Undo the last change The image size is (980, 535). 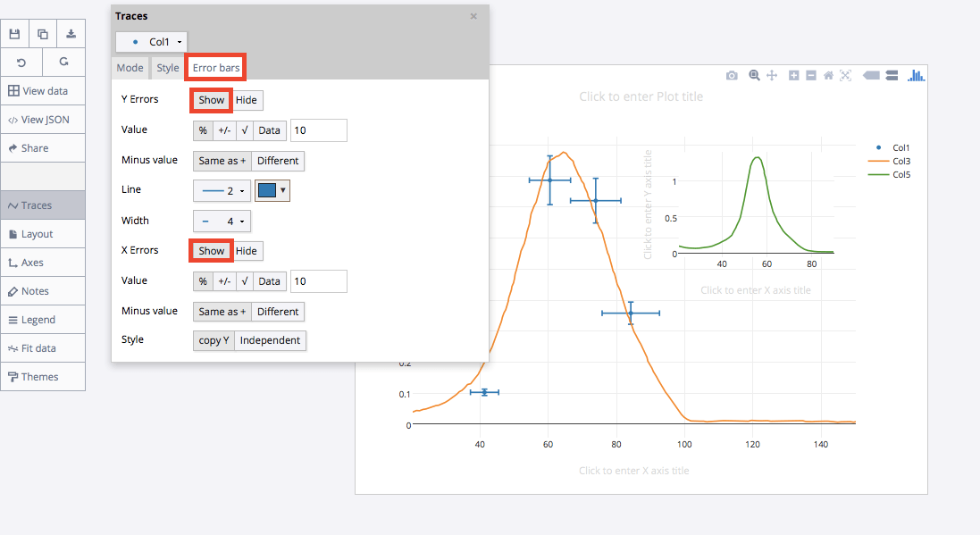pyautogui.click(x=21, y=62)
